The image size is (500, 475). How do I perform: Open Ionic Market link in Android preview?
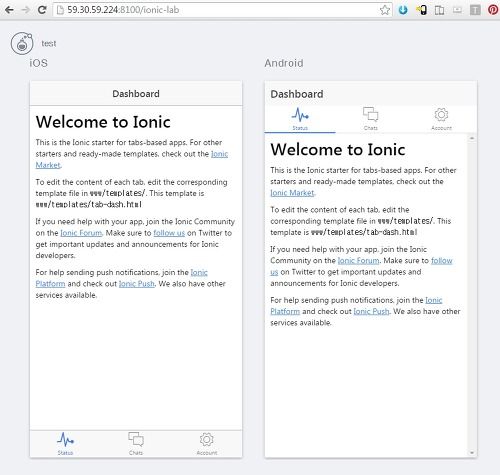(292, 193)
